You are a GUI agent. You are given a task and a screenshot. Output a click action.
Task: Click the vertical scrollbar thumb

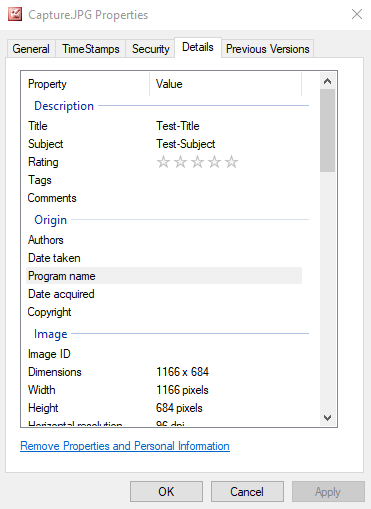click(x=327, y=131)
